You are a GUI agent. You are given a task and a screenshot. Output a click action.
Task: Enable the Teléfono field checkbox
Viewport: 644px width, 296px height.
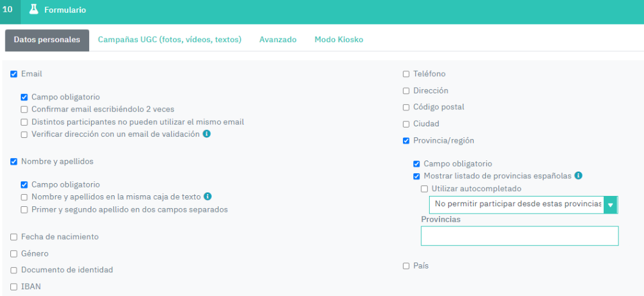407,74
